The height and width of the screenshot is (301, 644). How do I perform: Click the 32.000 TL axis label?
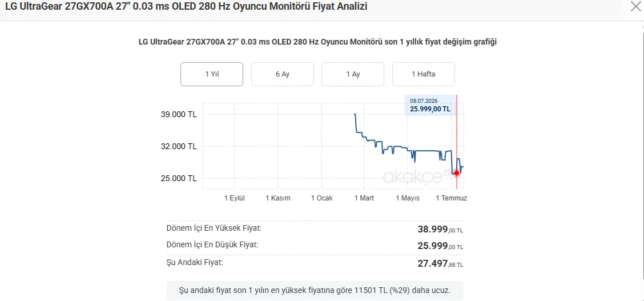(x=179, y=146)
